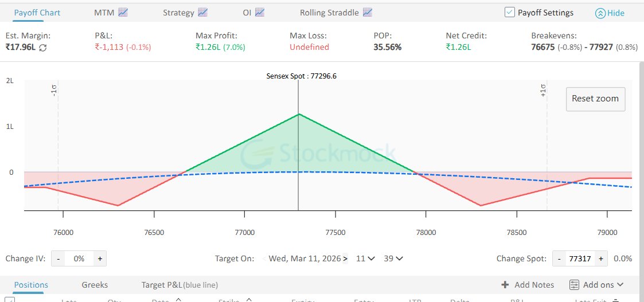The image size is (644, 302).
Task: Click the Sensex Spot : 77296.6 label
Action: (x=302, y=76)
